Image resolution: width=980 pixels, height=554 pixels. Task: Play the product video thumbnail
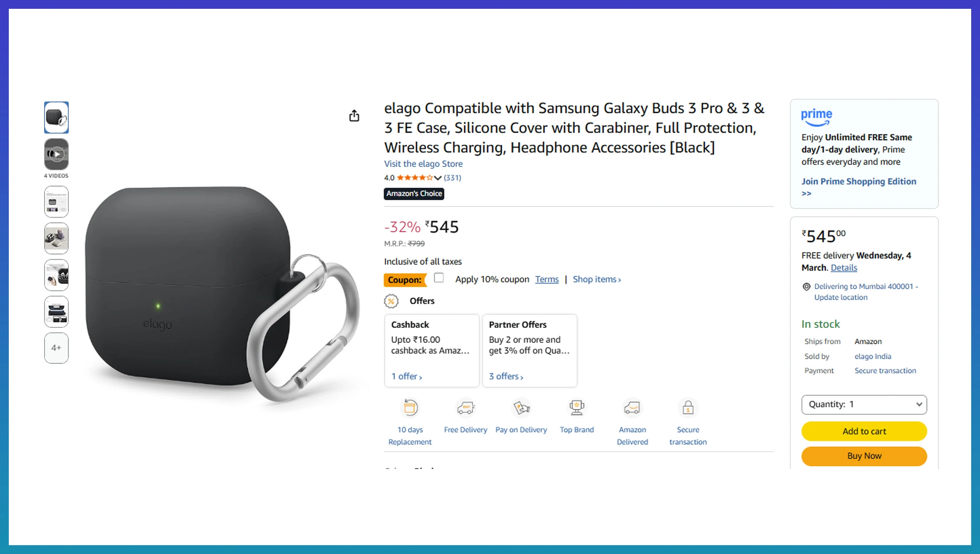(56, 154)
